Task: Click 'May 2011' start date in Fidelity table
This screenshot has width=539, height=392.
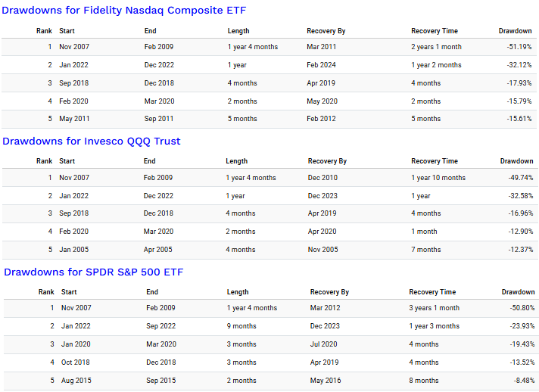Action: pyautogui.click(x=74, y=119)
